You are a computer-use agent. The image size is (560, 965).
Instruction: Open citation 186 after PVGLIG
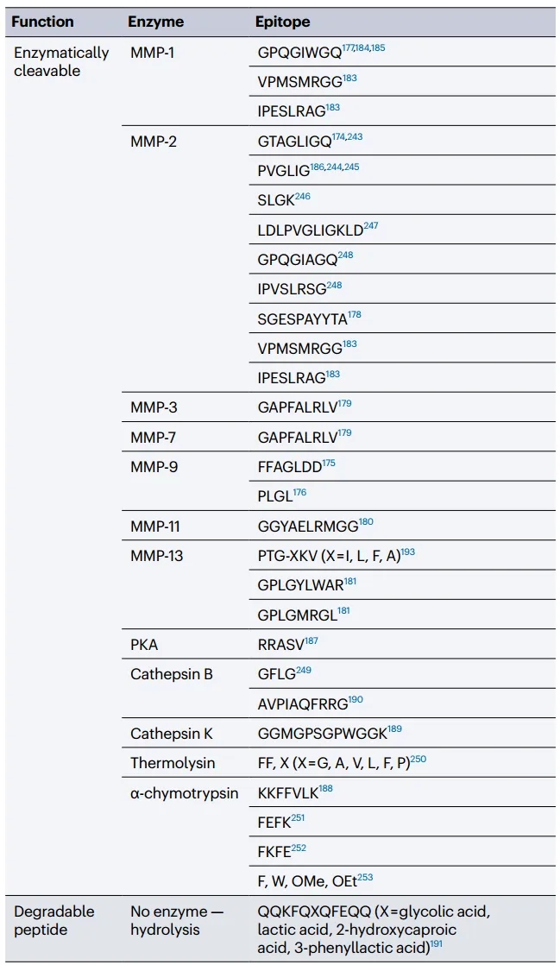coord(317,167)
